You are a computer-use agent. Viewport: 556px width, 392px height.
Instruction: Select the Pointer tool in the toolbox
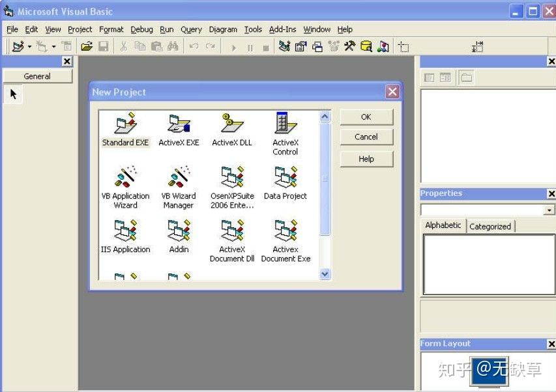[13, 94]
